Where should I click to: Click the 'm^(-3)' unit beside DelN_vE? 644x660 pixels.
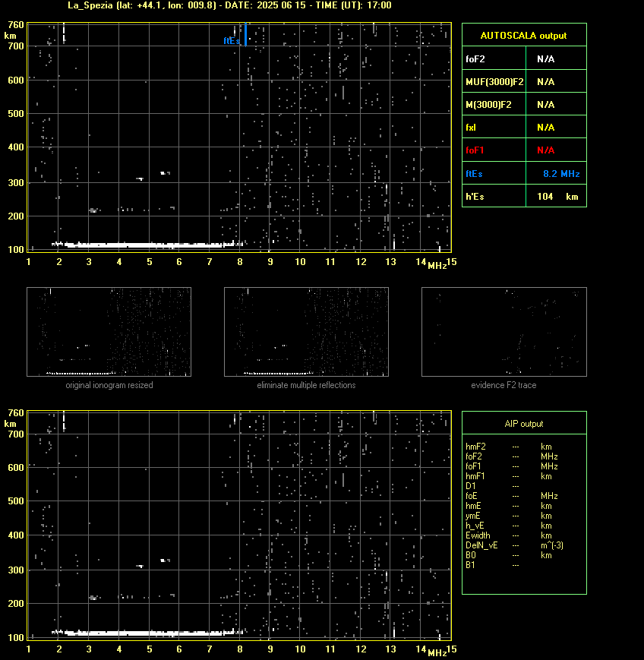click(552, 545)
